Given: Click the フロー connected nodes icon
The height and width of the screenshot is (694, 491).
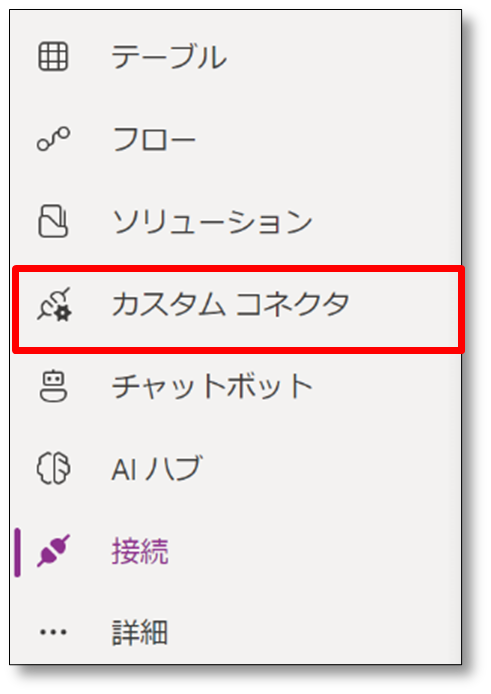Looking at the screenshot, I should click(53, 139).
